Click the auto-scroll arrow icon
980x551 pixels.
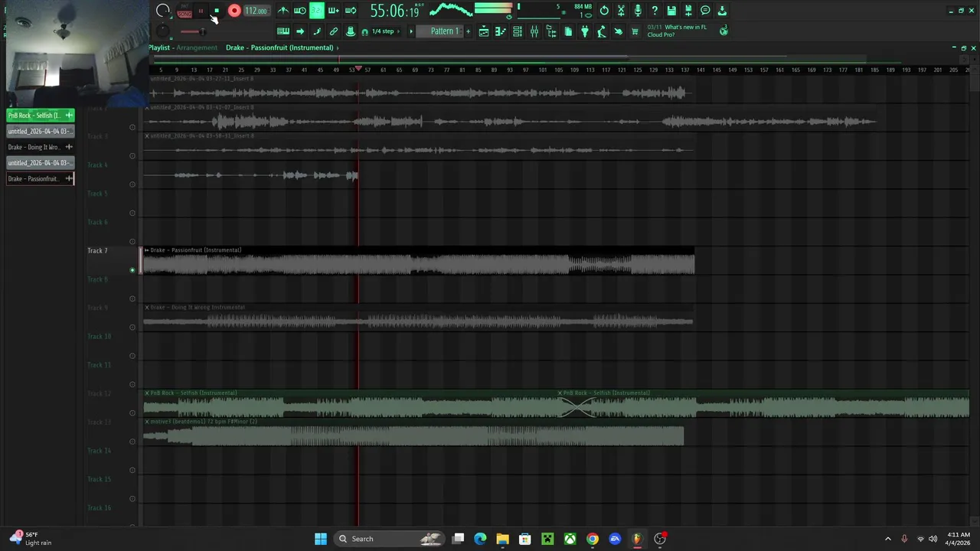(300, 31)
